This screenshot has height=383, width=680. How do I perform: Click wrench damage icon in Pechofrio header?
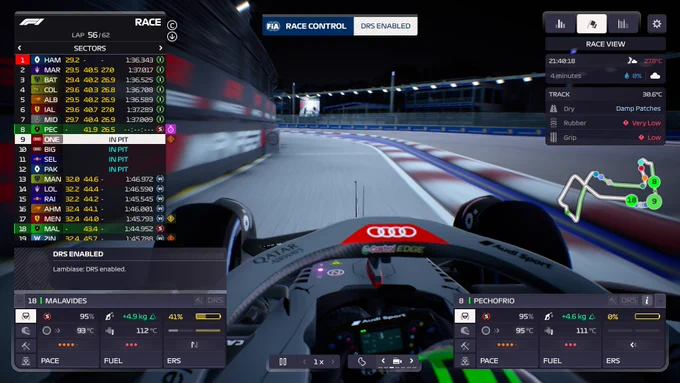[612, 300]
